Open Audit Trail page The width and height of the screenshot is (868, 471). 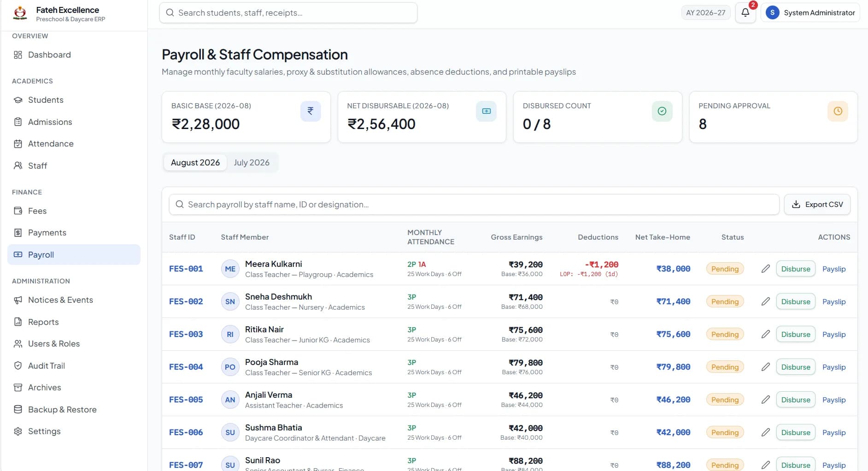pos(74,366)
